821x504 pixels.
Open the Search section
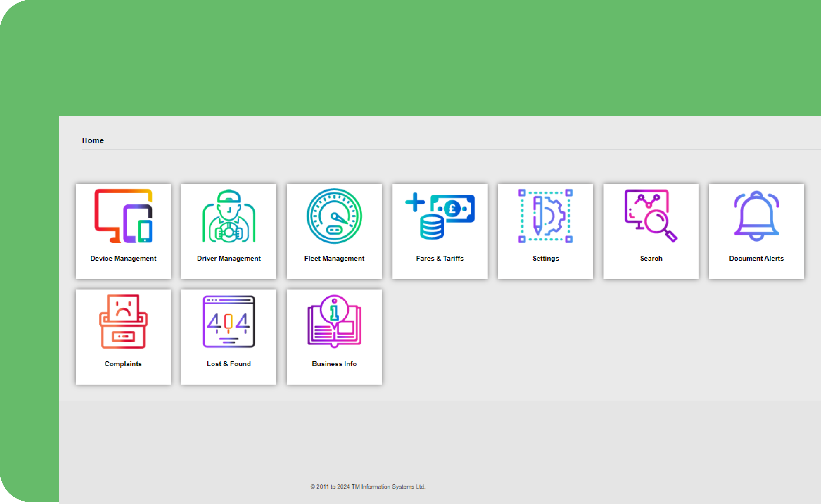coord(651,231)
